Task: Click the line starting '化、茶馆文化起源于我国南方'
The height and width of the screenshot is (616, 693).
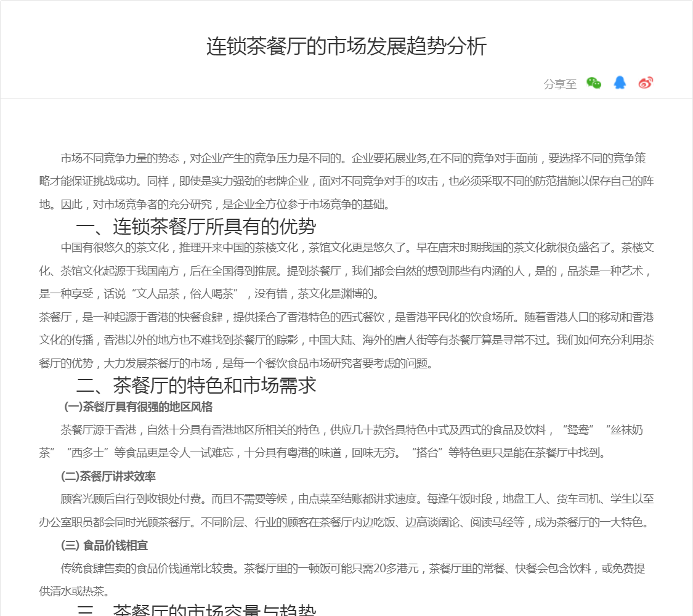Action: [x=346, y=271]
